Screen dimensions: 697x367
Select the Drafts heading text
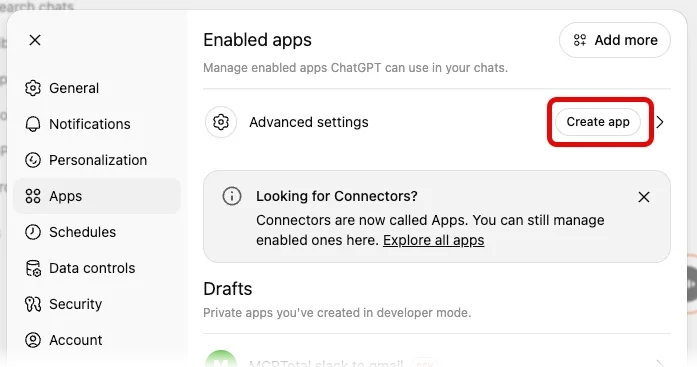(x=228, y=289)
